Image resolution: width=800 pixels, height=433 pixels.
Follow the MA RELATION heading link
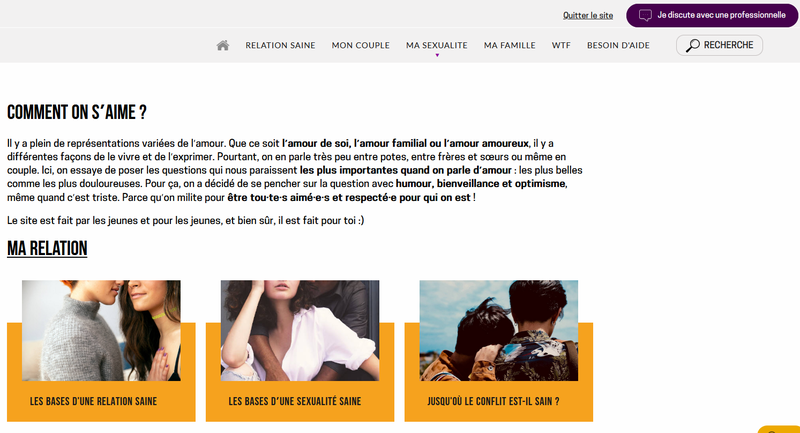47,248
